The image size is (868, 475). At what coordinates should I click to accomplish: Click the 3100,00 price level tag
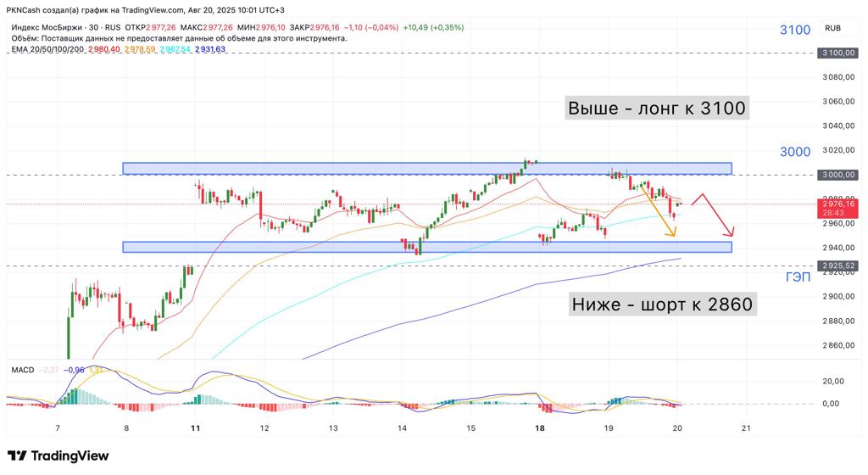(837, 53)
